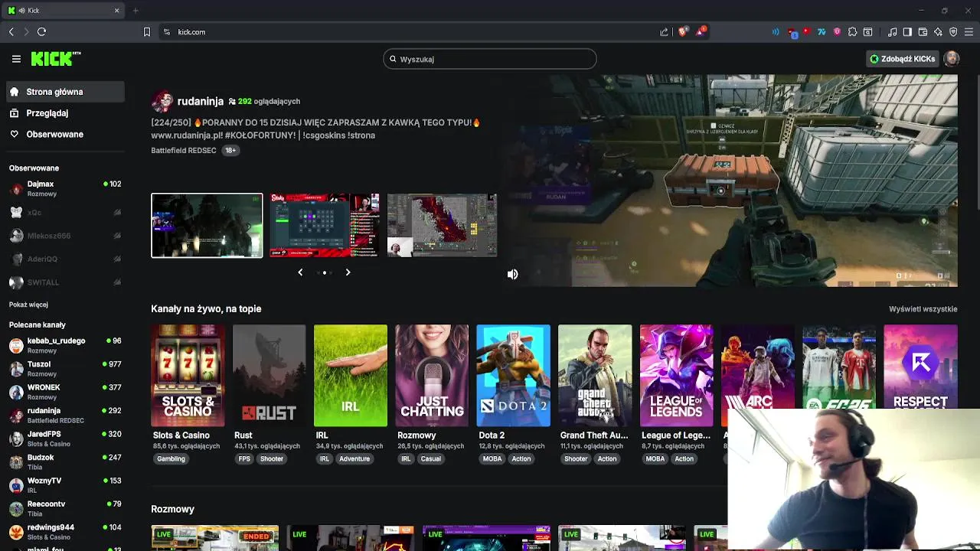Open kebab_u_rudego in recommended channels
980x551 pixels.
(64, 345)
